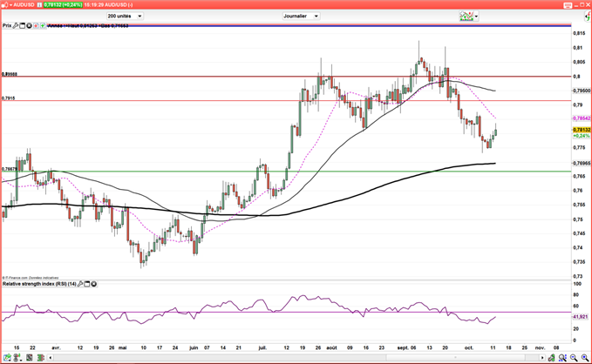Click the 0,7915 horizontal line label
Image resolution: width=592 pixels, height=364 pixels.
pyautogui.click(x=9, y=98)
